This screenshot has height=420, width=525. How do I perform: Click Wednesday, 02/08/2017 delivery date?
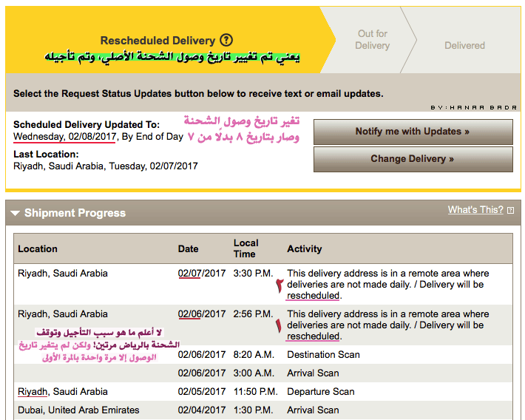[64, 137]
